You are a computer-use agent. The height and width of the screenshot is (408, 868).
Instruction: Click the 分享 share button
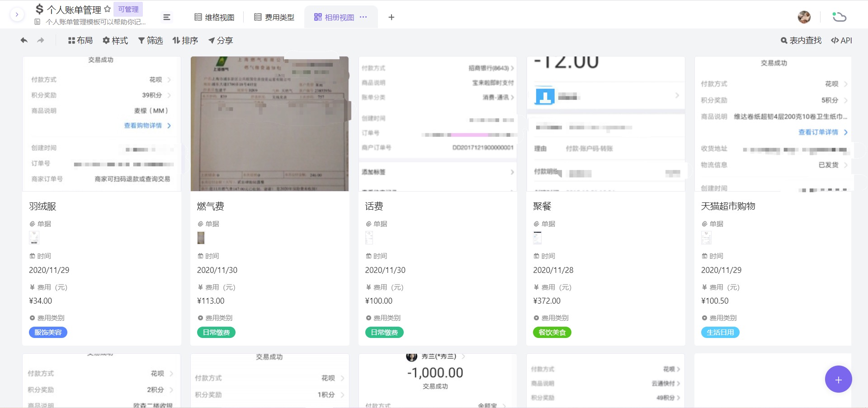click(x=221, y=40)
